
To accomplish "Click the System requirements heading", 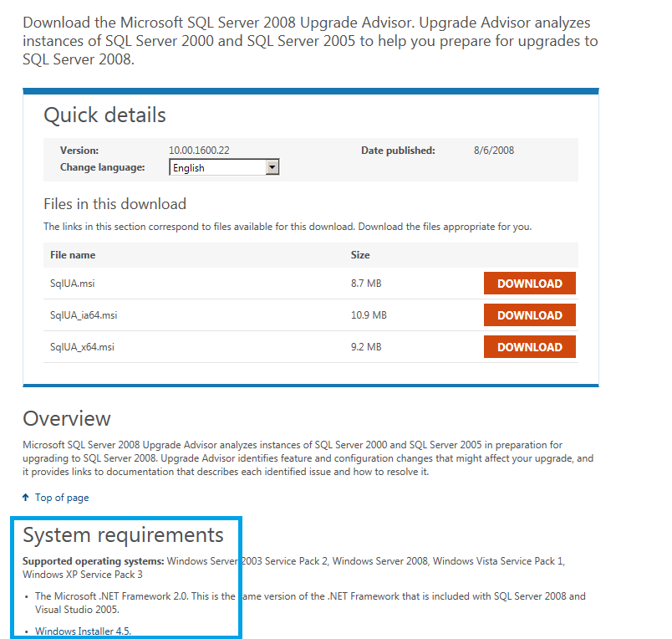I will (x=123, y=534).
